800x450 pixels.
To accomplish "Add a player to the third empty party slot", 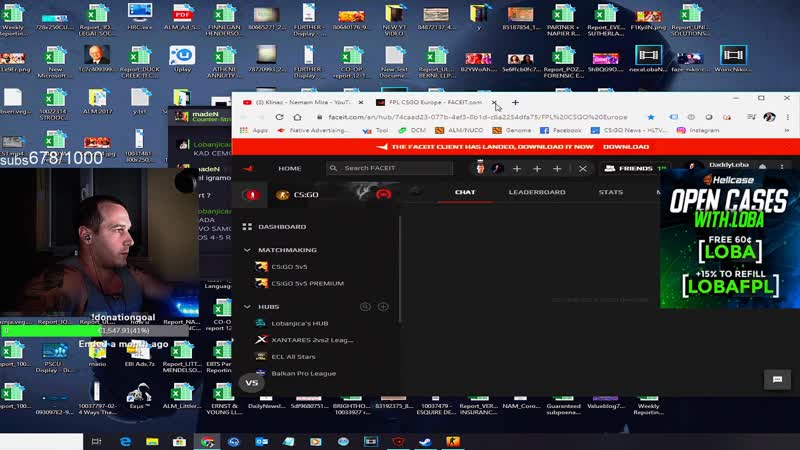I will [x=557, y=168].
